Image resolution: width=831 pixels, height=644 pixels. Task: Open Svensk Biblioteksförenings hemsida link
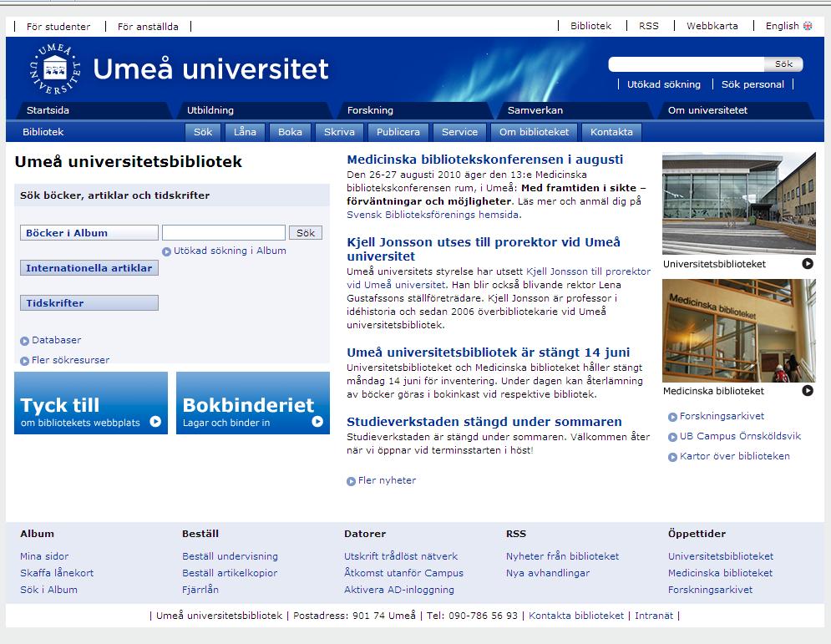[x=433, y=215]
